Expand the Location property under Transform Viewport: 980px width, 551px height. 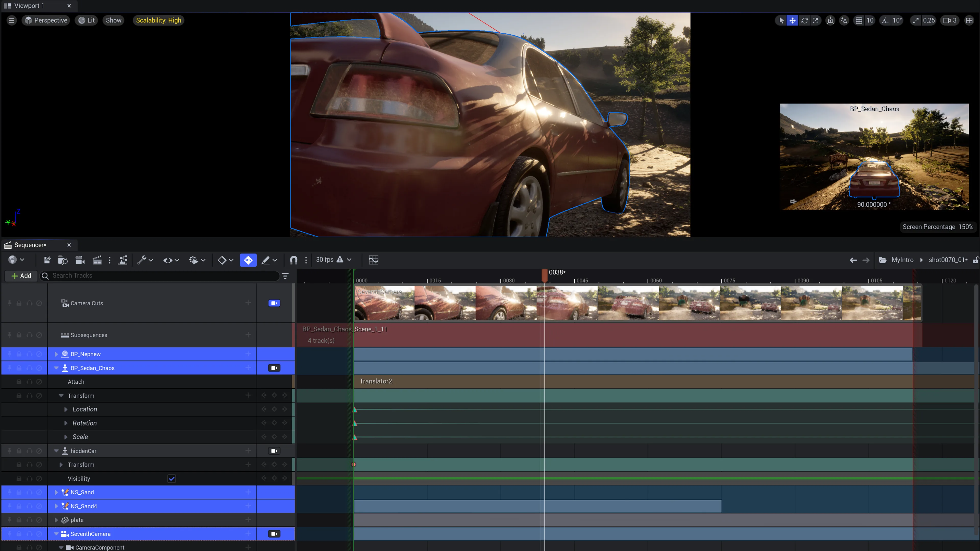(66, 409)
